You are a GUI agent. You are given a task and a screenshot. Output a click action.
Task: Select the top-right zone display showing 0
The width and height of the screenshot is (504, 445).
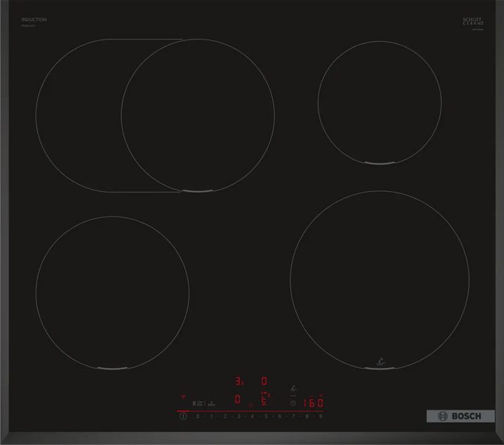pos(264,381)
